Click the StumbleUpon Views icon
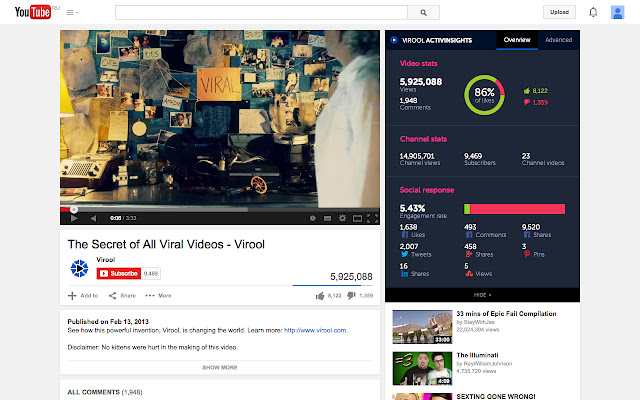 click(469, 274)
